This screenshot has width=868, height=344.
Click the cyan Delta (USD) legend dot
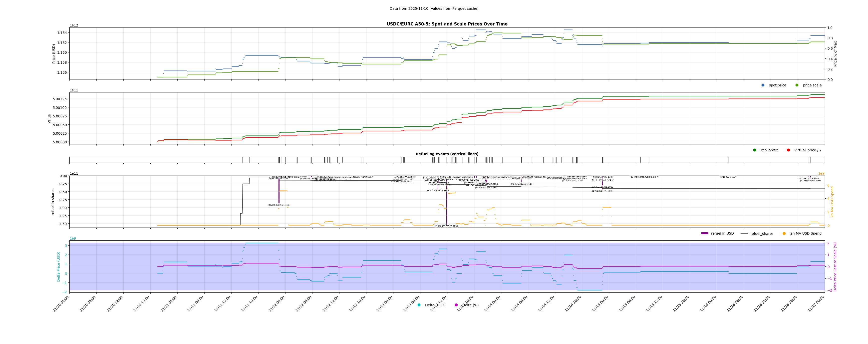[419, 305]
